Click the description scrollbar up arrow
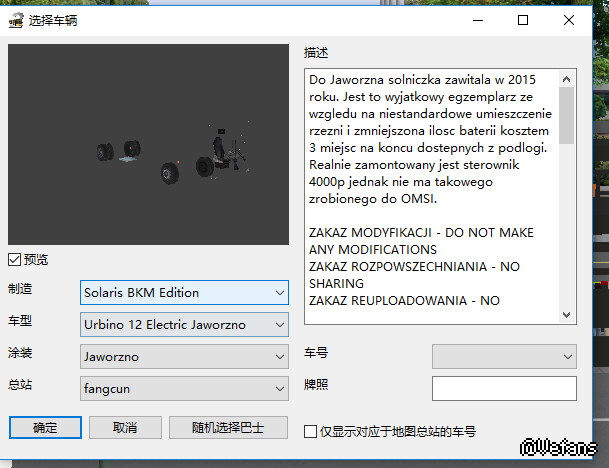This screenshot has width=609, height=468. pos(567,79)
